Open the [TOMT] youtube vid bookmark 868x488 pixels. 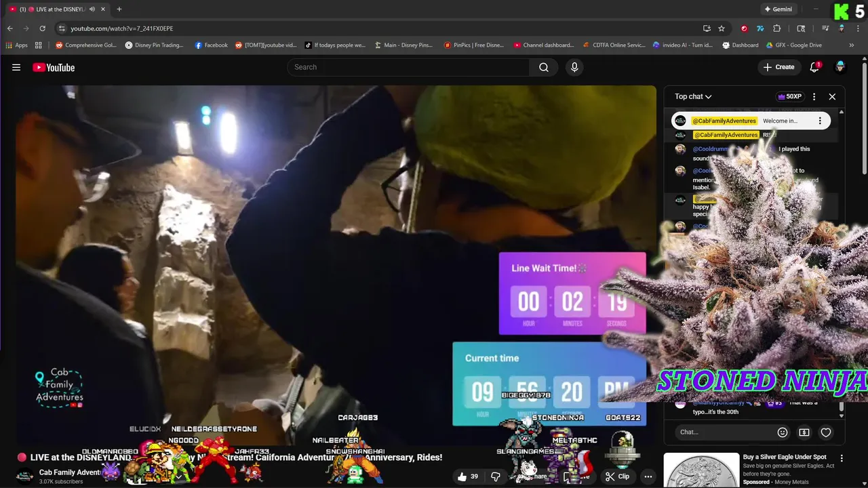(x=266, y=45)
